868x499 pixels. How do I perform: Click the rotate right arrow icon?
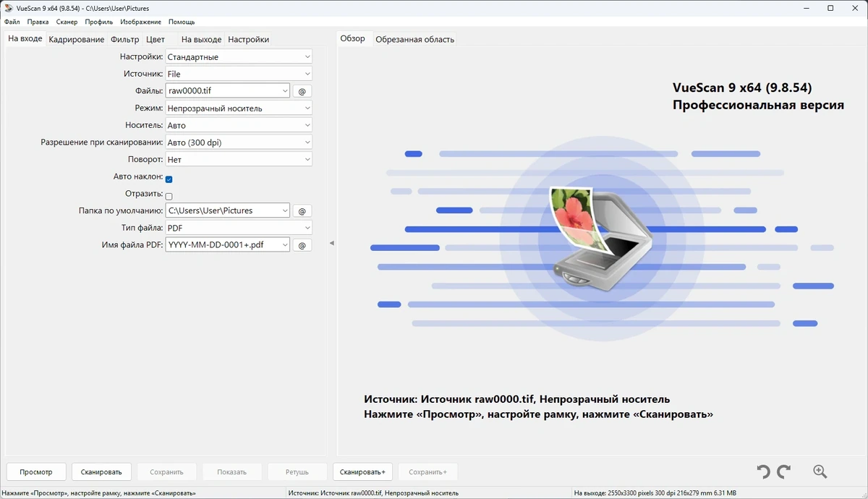(x=783, y=472)
